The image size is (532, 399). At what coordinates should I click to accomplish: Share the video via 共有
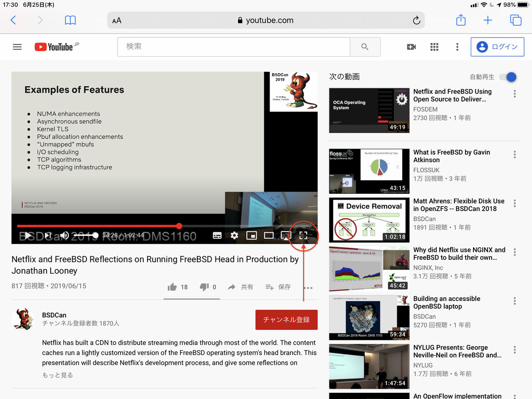pyautogui.click(x=240, y=287)
